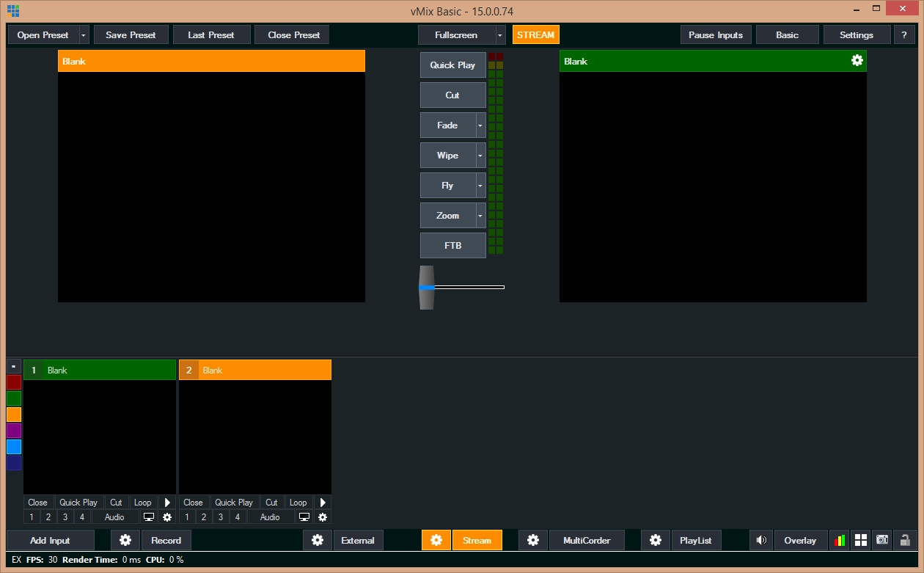The image size is (924, 573).
Task: Take a snapshot with the camera icon
Action: 883,541
